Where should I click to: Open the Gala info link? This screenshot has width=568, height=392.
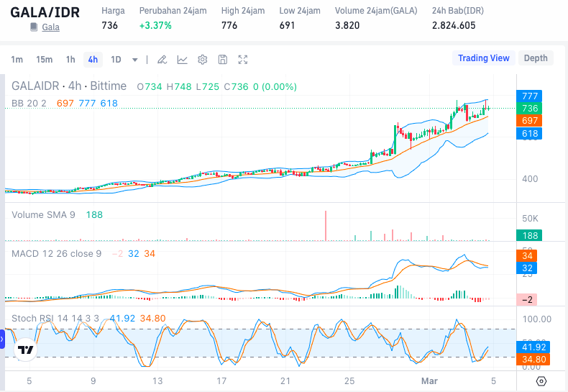coord(51,27)
